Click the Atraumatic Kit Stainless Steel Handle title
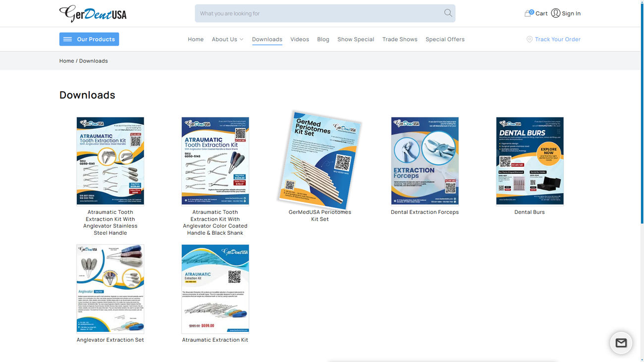 [x=110, y=222]
